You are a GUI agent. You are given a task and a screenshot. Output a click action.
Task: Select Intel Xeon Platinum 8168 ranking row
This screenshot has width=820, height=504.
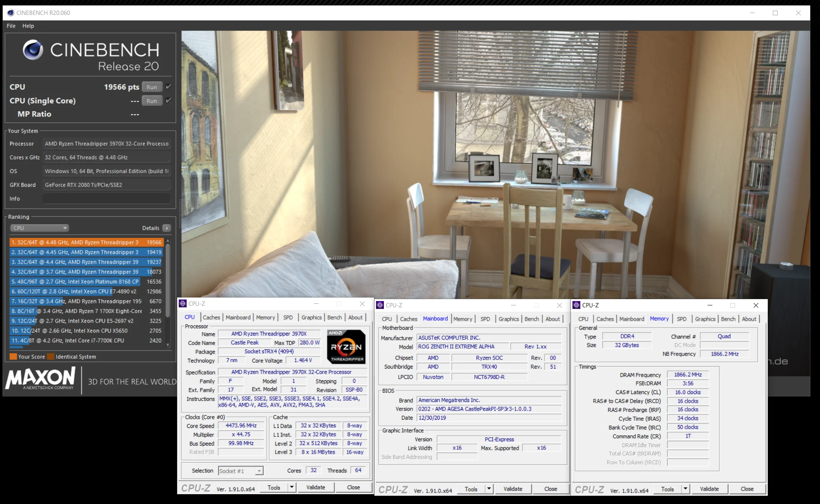click(86, 282)
